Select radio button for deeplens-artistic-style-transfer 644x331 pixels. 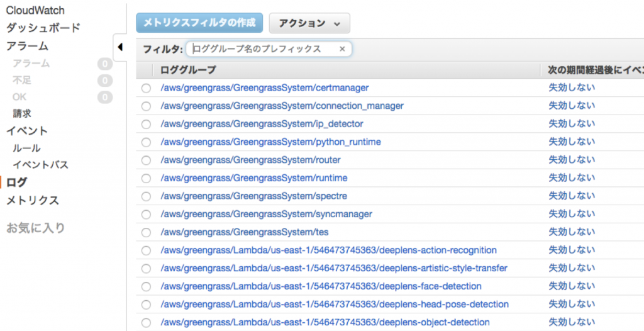[146, 269]
